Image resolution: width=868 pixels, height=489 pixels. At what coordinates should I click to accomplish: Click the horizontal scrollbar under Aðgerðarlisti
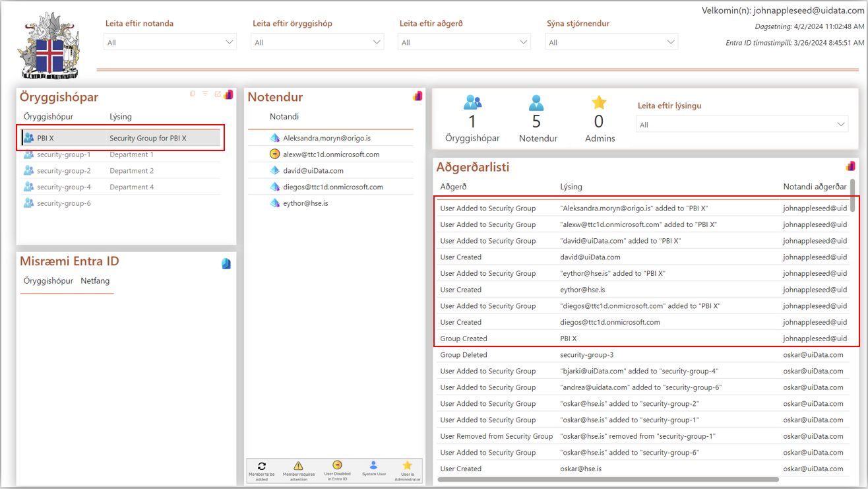(x=607, y=480)
